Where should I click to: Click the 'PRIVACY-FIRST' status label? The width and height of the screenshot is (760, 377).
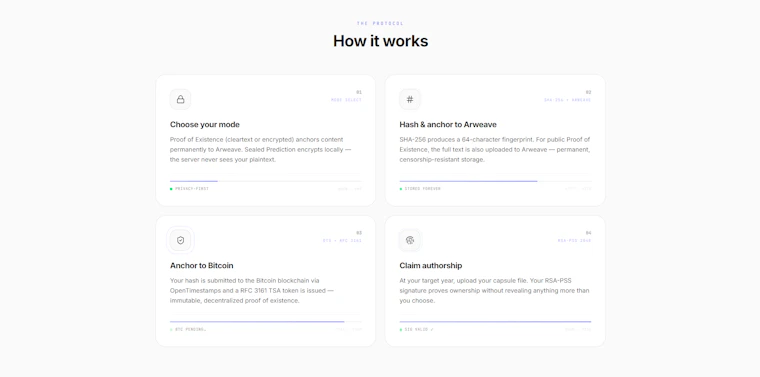pyautogui.click(x=192, y=188)
